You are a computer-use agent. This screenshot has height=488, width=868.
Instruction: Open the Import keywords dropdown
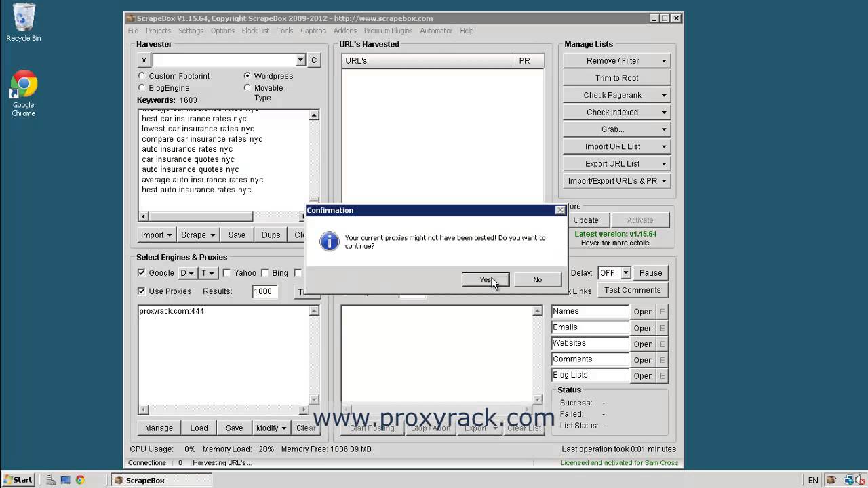point(157,235)
